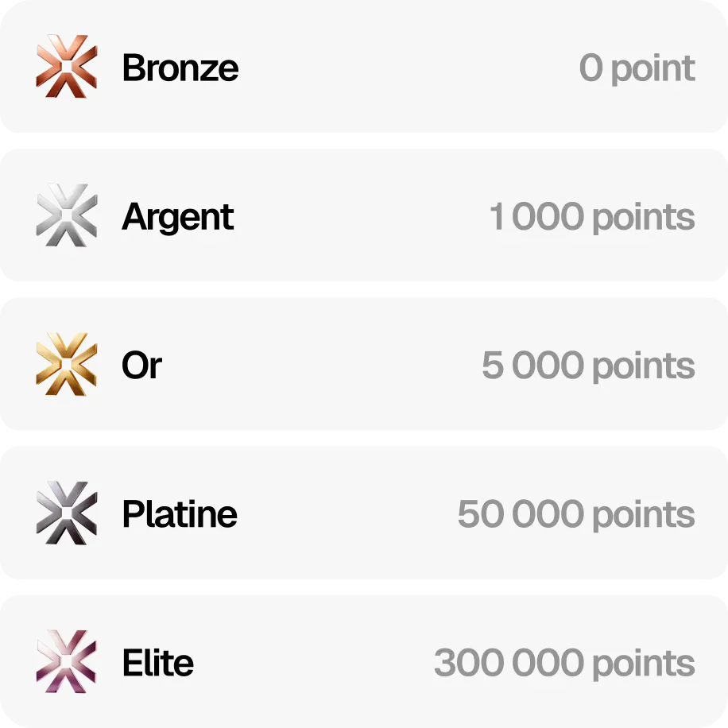
Task: Click the pink Elite tier icon
Action: 67,661
